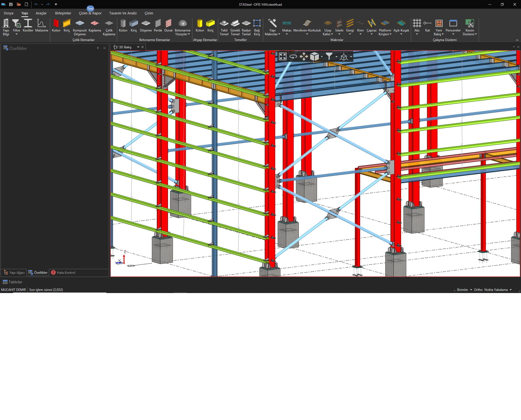Open the Tasarım Ve Analiz tab

(123, 13)
